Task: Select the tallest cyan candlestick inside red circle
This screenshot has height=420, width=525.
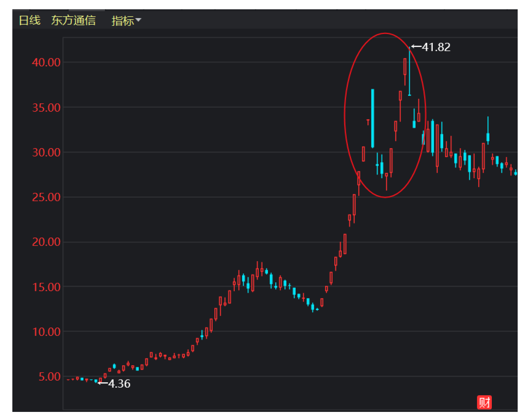Action: coord(373,118)
